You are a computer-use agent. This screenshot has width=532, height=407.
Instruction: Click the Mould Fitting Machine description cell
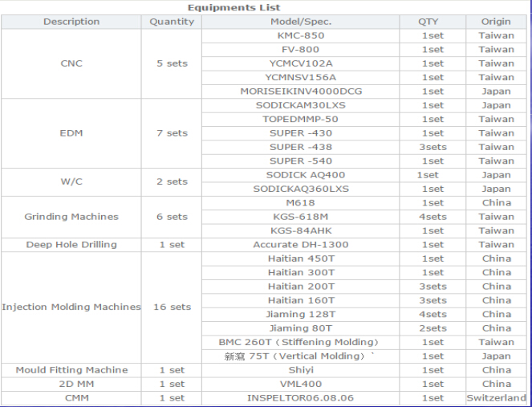click(x=71, y=370)
